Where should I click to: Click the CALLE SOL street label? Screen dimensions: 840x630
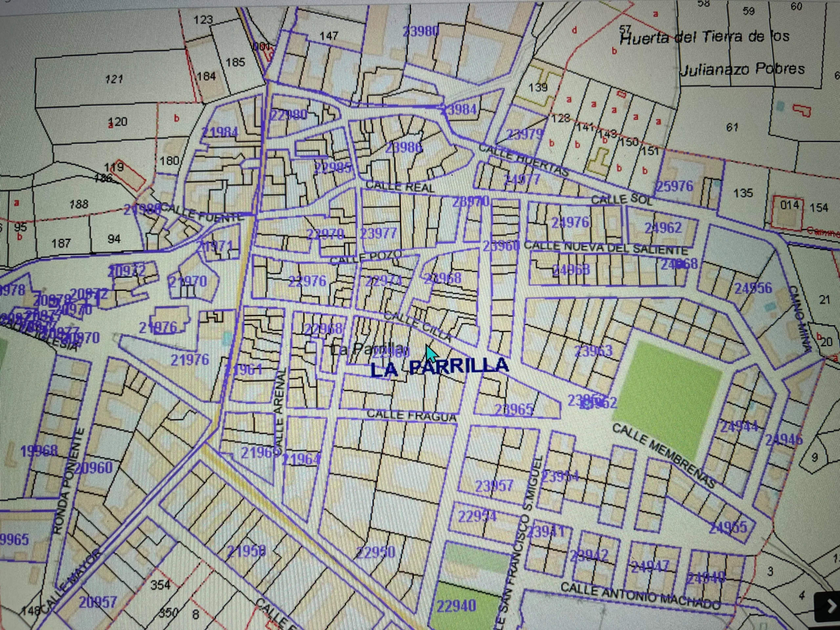click(622, 200)
